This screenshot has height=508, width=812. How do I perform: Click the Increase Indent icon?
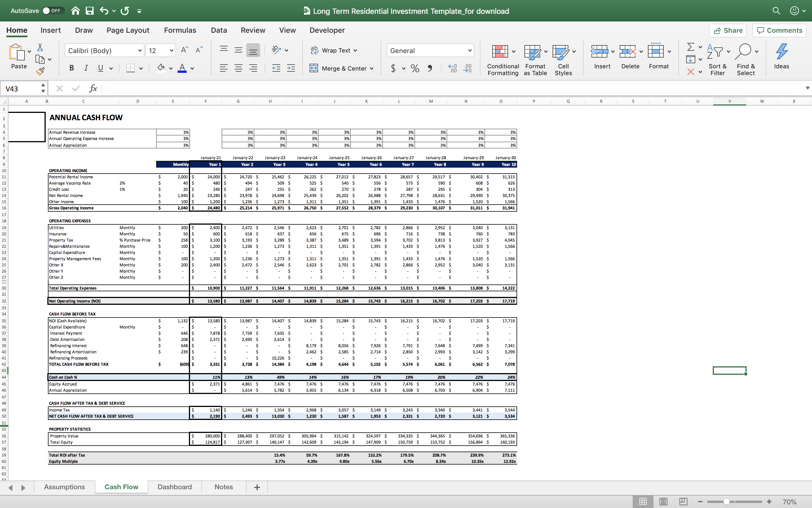click(x=291, y=68)
